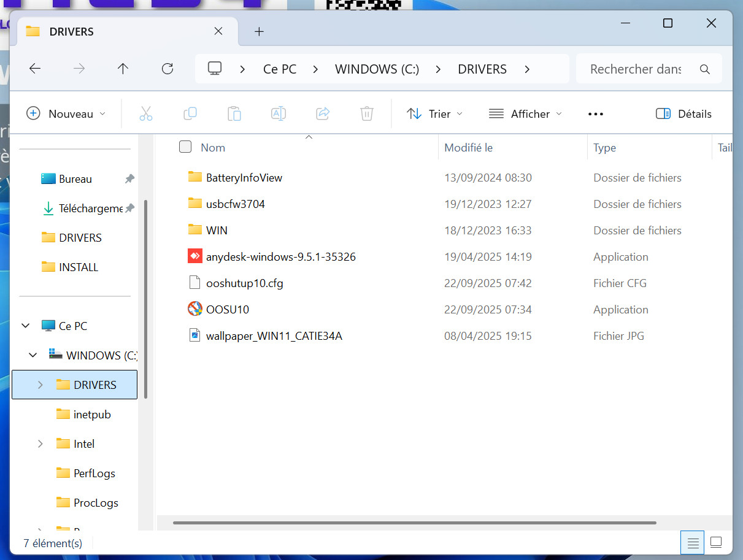Switch to large thumbnails view in status bar
Viewport: 743px width, 560px height.
click(x=715, y=543)
